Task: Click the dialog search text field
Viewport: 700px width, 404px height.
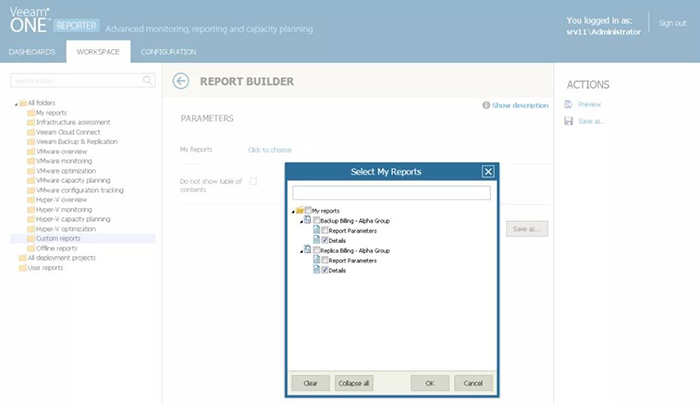Action: (x=391, y=192)
